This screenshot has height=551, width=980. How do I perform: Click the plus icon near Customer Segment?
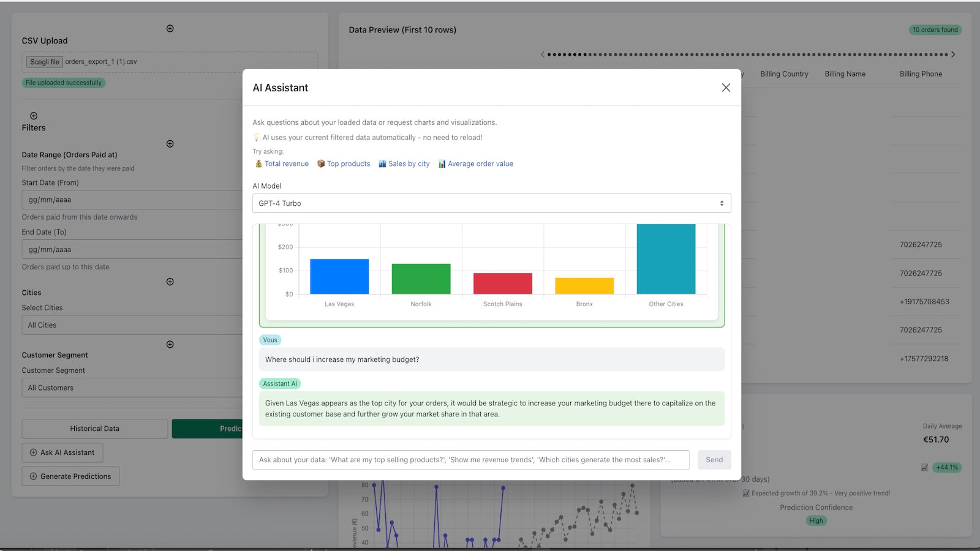coord(170,344)
